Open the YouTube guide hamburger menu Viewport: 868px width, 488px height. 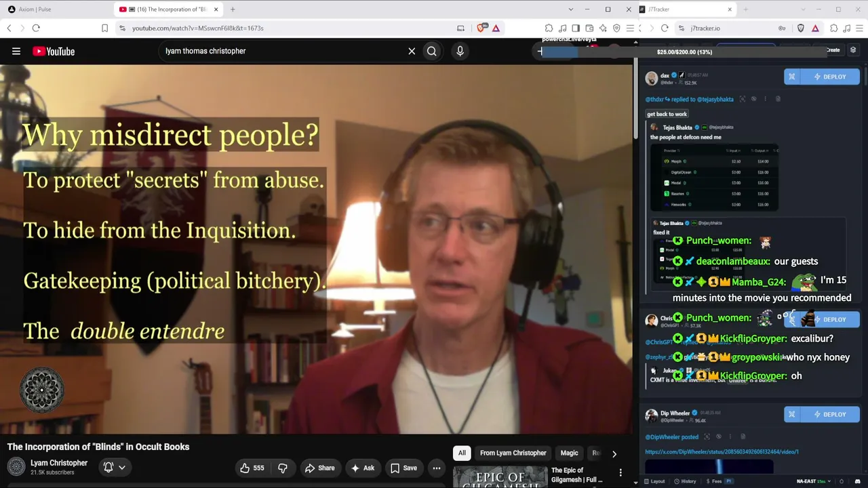[x=16, y=51]
